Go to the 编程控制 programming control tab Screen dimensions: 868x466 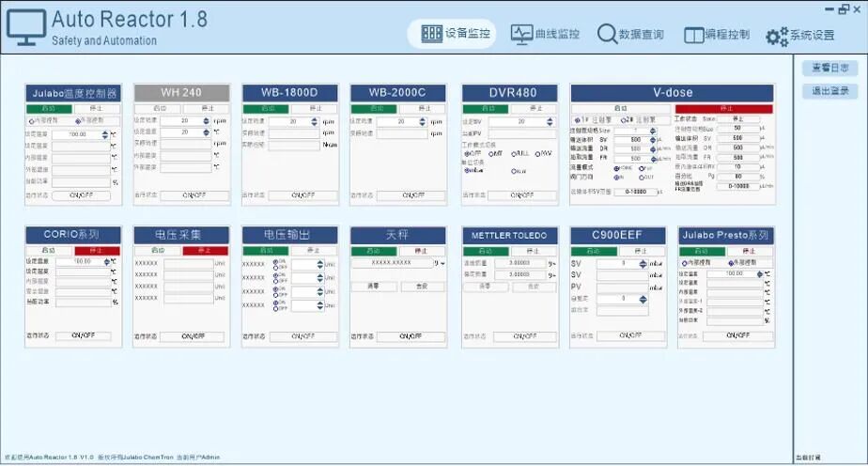click(717, 35)
